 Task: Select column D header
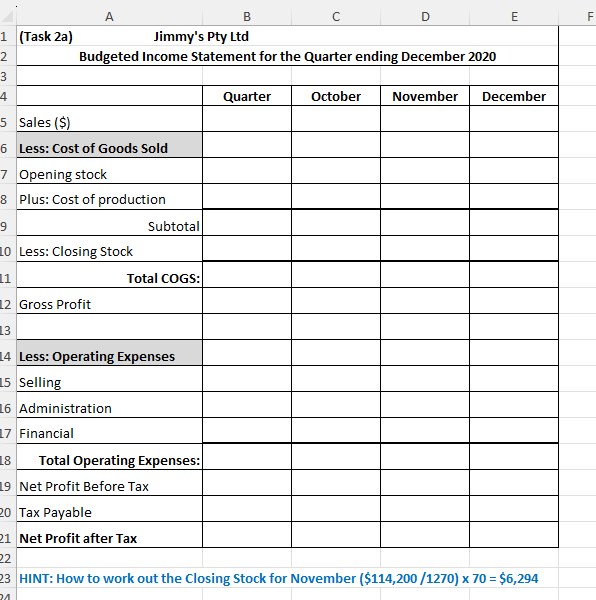425,16
